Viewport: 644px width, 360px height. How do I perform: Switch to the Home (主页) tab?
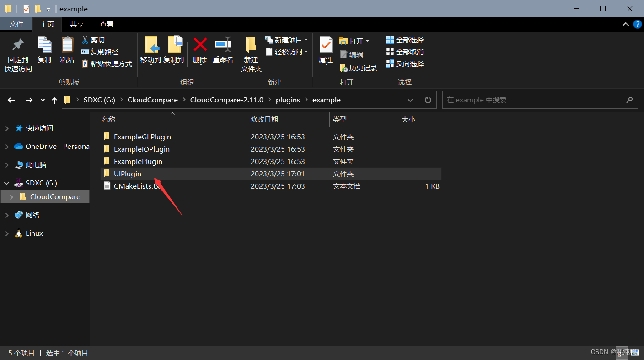[47, 24]
